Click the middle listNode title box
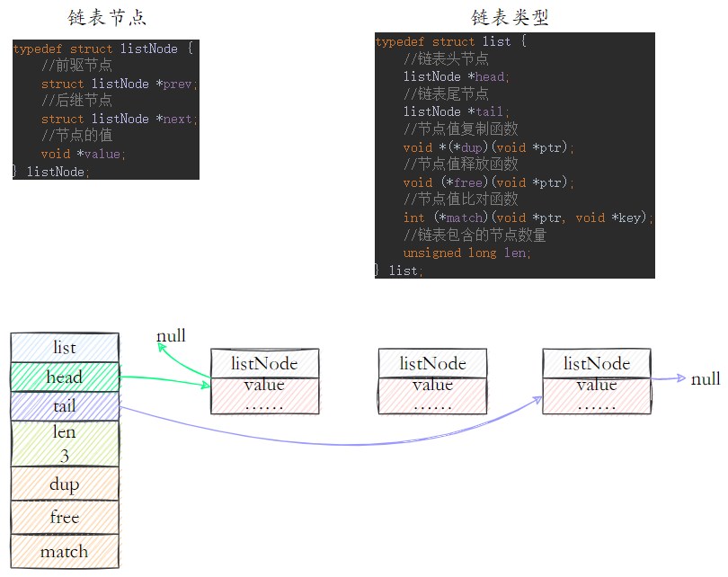The image size is (728, 577). coord(432,363)
